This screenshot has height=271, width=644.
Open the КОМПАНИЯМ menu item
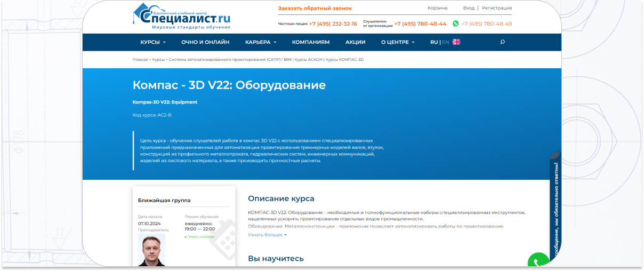[x=311, y=42]
